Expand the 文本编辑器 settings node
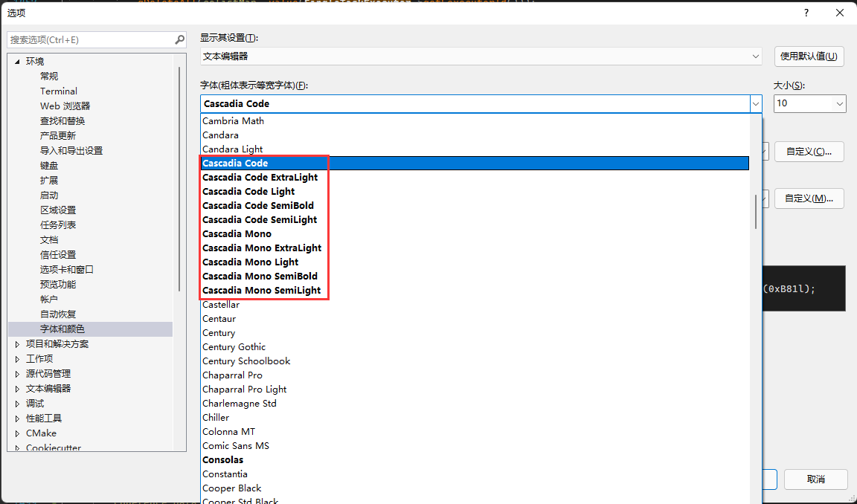Viewport: 857px width, 504px height. (x=16, y=388)
